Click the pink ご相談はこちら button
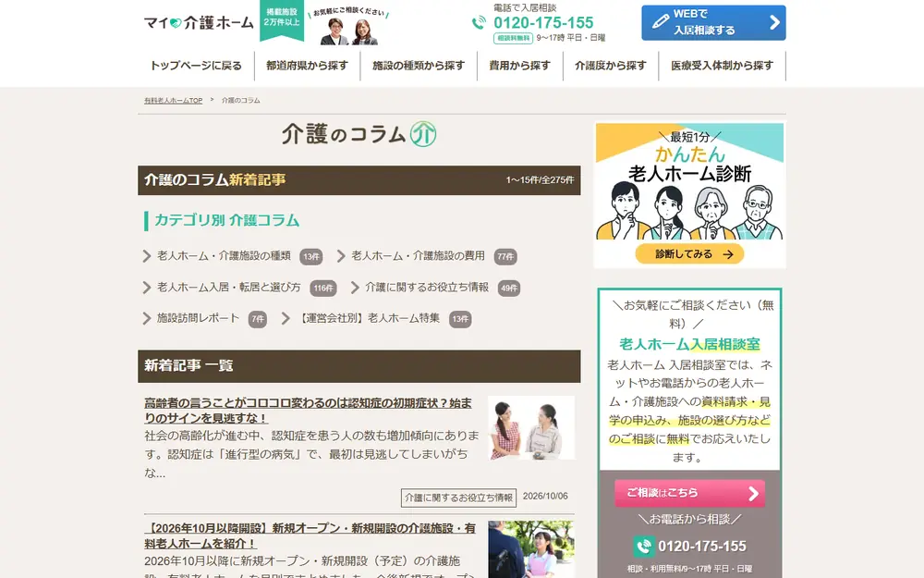This screenshot has height=578, width=924. click(x=689, y=494)
